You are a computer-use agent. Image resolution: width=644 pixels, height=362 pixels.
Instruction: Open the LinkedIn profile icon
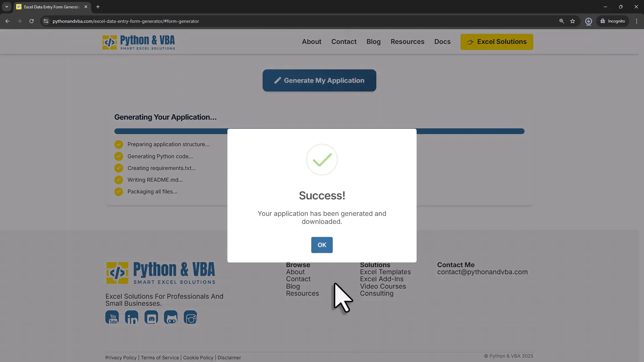tap(131, 317)
